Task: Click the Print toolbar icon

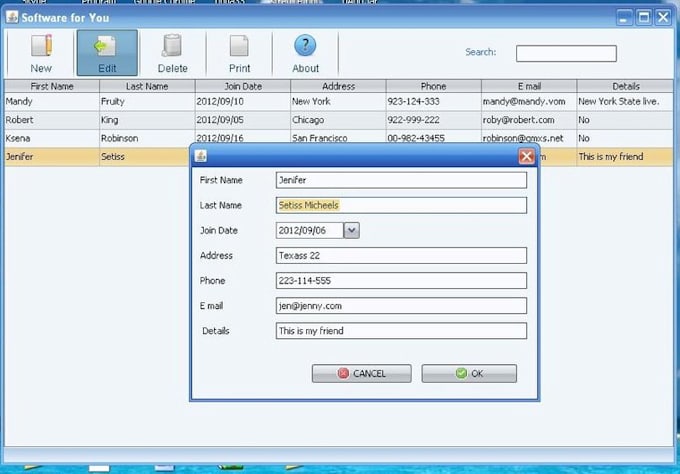Action: click(239, 46)
